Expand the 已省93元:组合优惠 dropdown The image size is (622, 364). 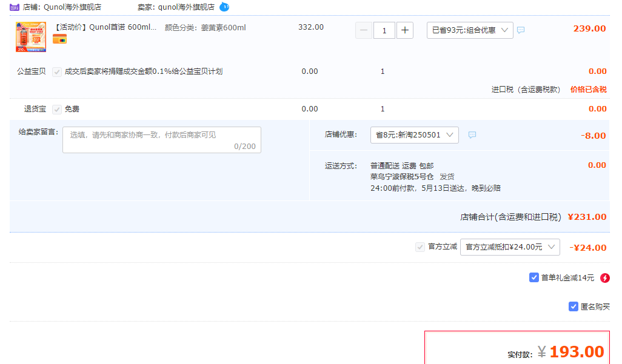coord(470,30)
